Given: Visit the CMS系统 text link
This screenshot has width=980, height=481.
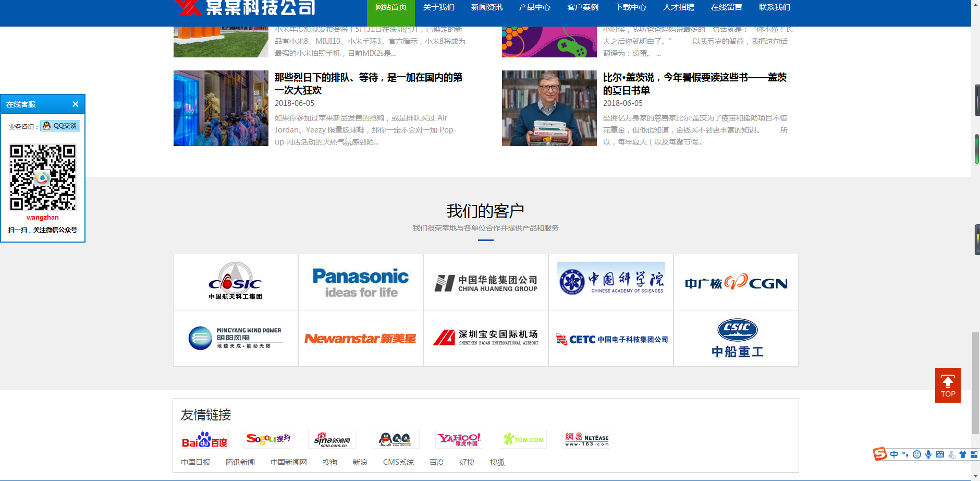Looking at the screenshot, I should click(x=398, y=462).
